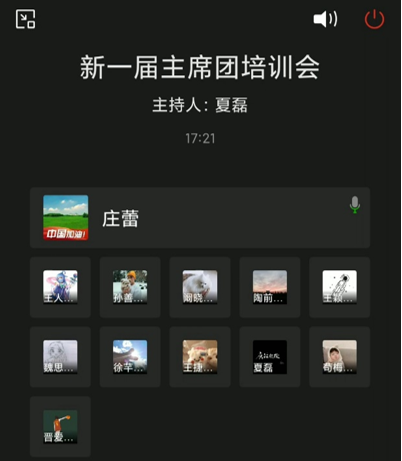Open 庄蕾's 中国加油 landscape avatar
The width and height of the screenshot is (402, 461).
(66, 217)
